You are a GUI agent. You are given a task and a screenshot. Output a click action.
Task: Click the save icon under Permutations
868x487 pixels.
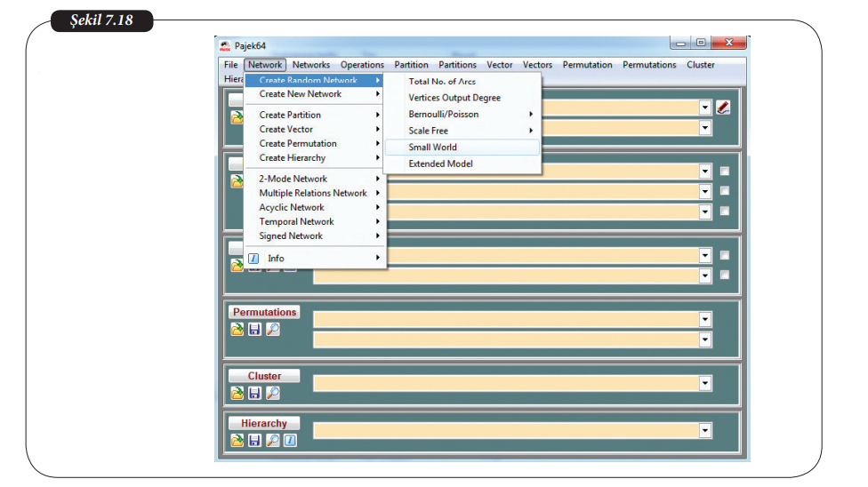(x=255, y=329)
